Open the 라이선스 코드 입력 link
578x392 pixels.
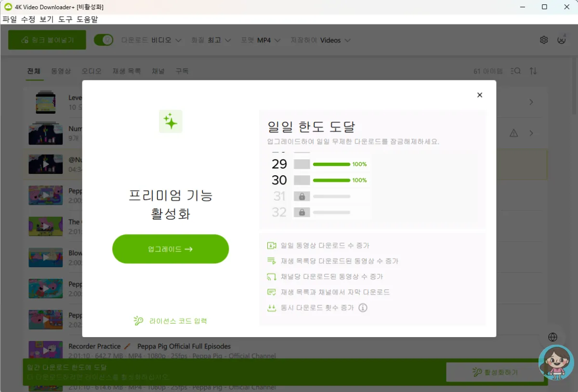pos(178,321)
